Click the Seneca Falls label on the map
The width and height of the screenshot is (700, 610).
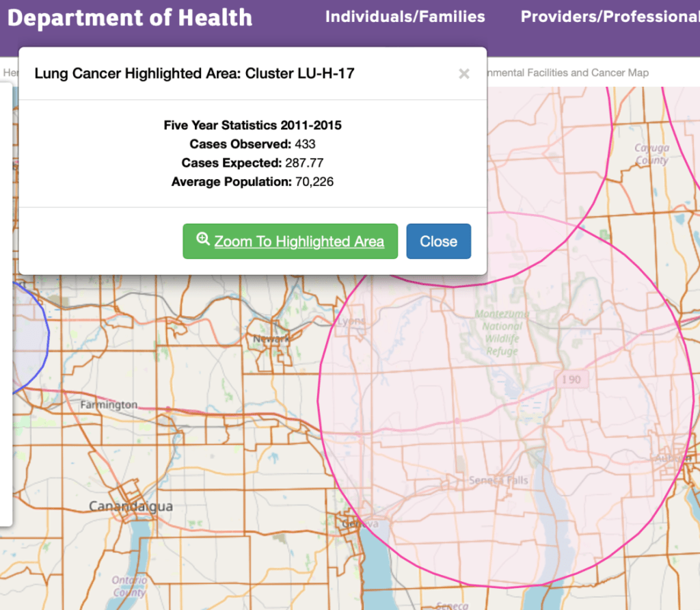(498, 481)
